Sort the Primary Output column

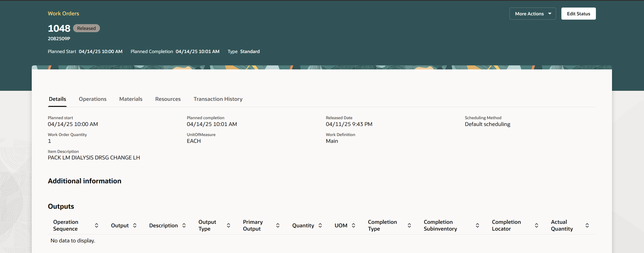pos(277,225)
